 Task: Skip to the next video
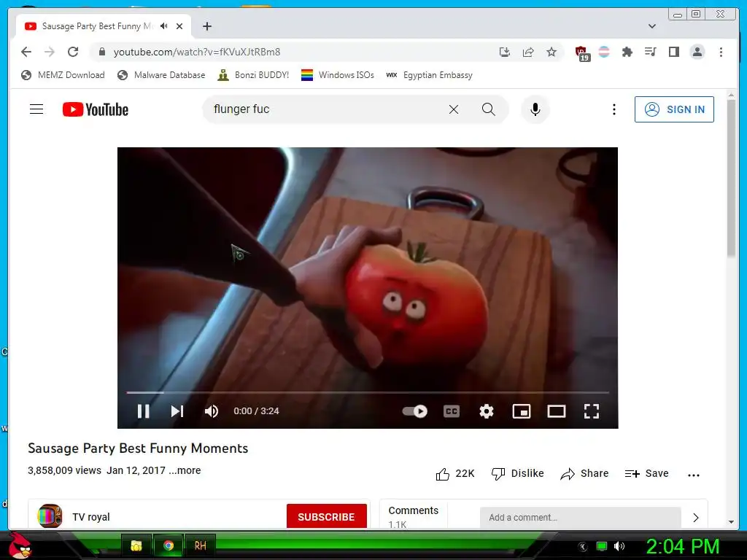pos(177,411)
